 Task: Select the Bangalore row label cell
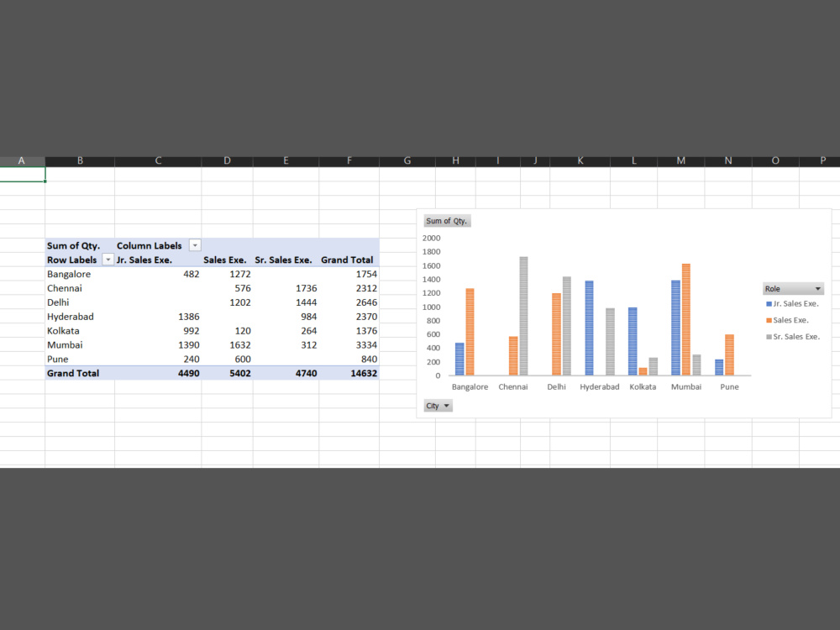(x=80, y=274)
